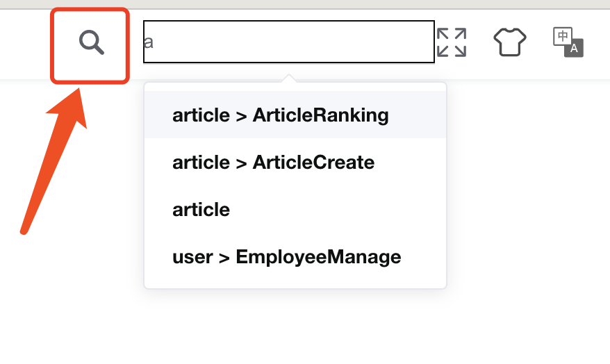Focus the search box containing 'a'
610x364 pixels.
[288, 42]
